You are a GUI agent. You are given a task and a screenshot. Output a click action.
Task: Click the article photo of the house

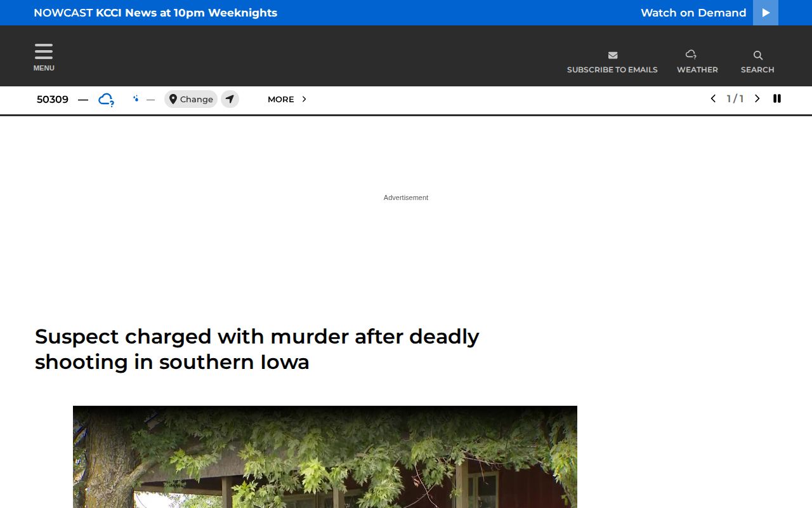(325, 457)
